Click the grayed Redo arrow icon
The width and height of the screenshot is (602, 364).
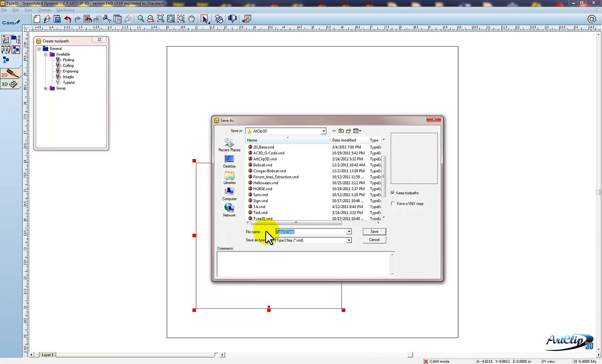78,19
